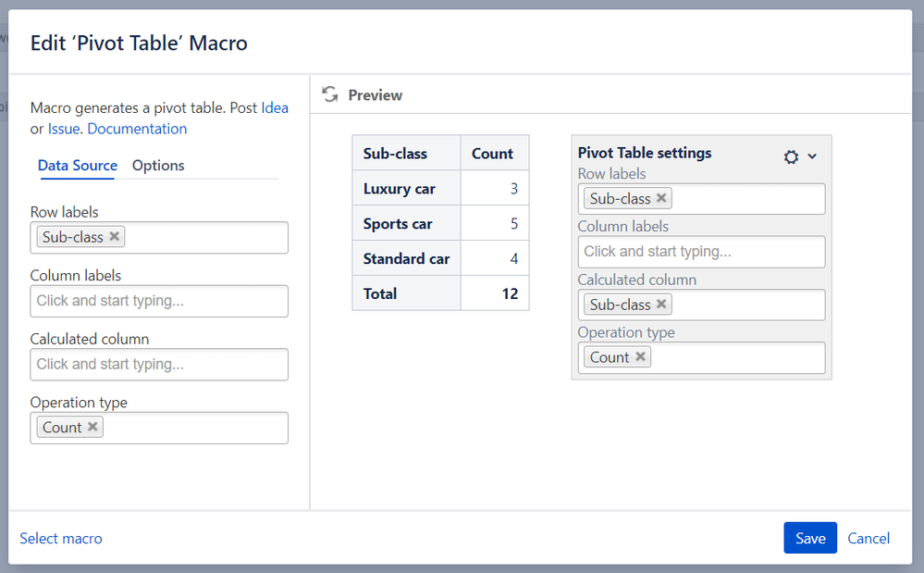Remove Sub-class from preview Row labels field

pyautogui.click(x=661, y=198)
